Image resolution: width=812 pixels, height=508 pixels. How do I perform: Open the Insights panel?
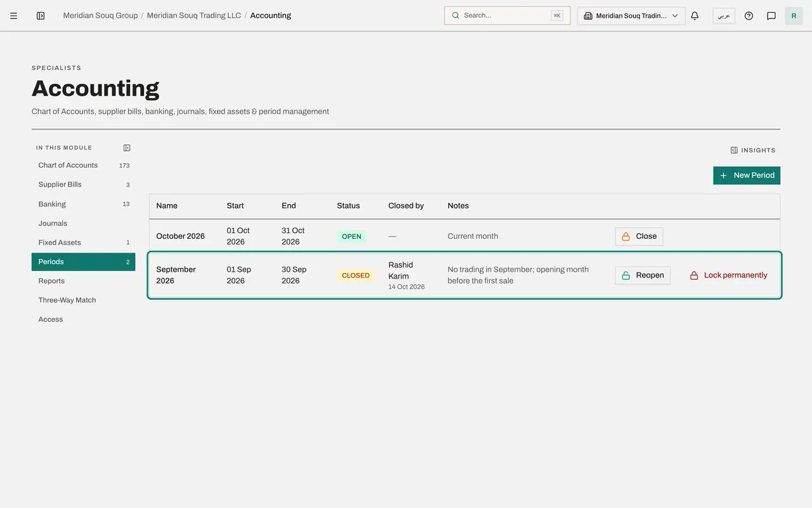tap(753, 150)
